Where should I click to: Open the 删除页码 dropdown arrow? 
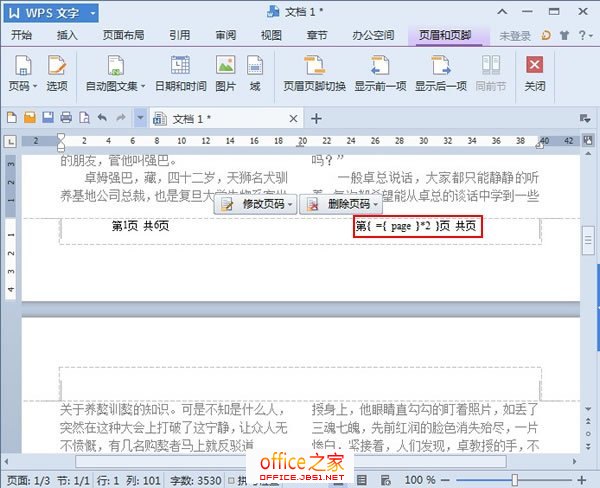click(376, 205)
